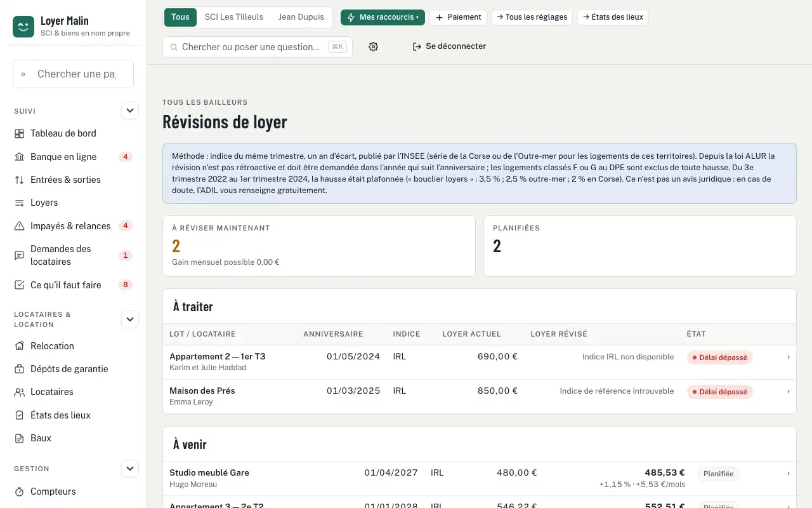Open the Mes raccourcis dropdown

click(x=383, y=17)
